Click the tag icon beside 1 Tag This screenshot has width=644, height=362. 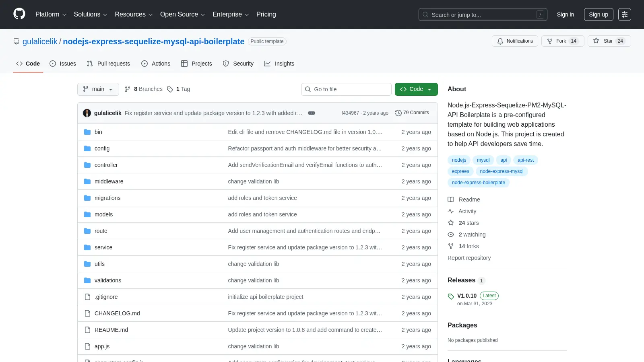(170, 89)
